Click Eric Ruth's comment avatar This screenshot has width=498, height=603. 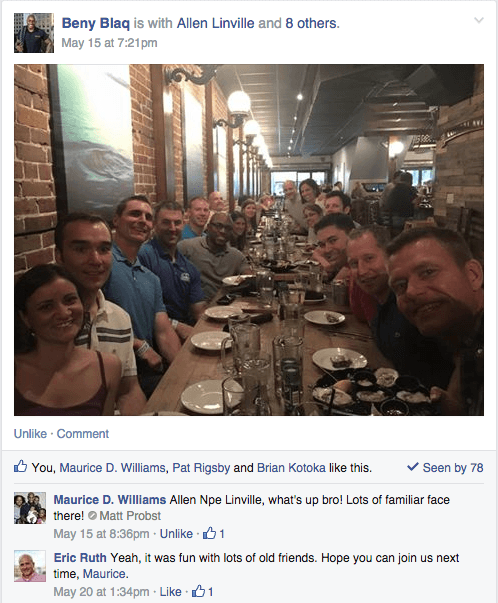point(30,566)
